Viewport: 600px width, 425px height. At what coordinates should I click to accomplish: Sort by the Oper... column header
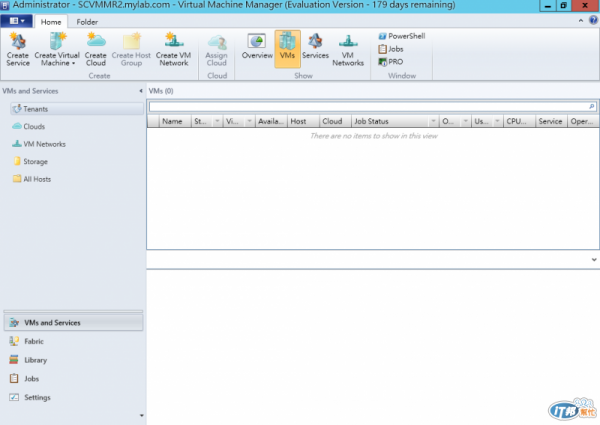coord(583,121)
